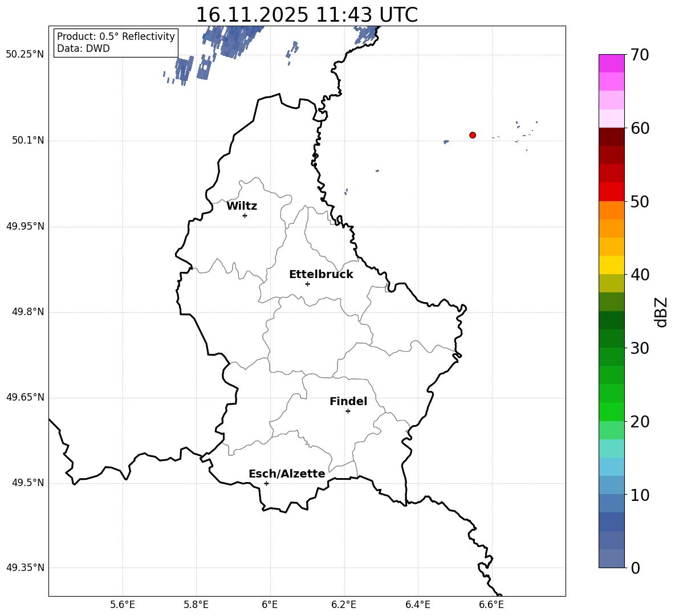Click the colorbar tick label 0

point(636,568)
